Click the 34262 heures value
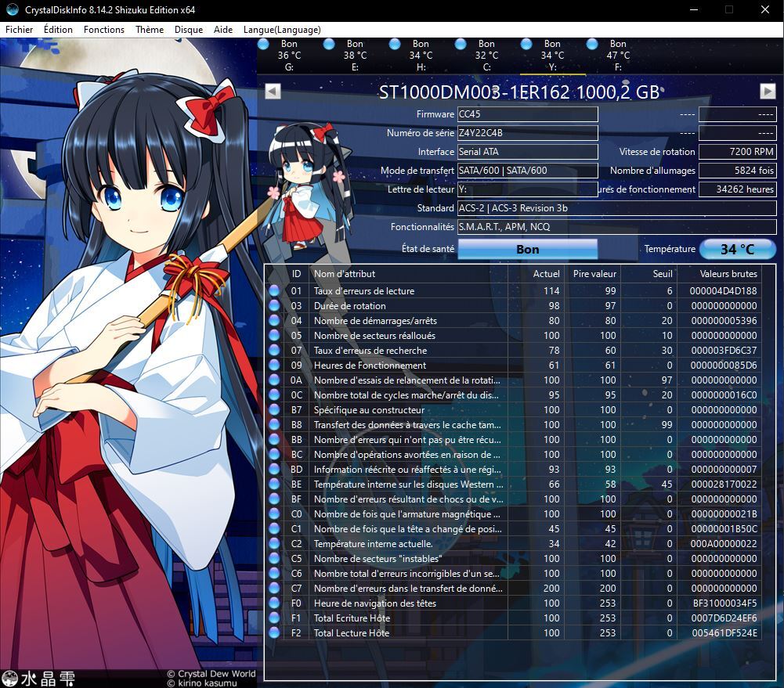Viewport: 784px width, 688px height. [x=737, y=189]
